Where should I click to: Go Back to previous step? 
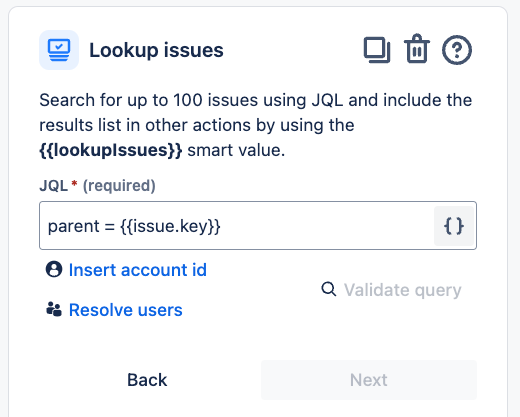(x=147, y=380)
